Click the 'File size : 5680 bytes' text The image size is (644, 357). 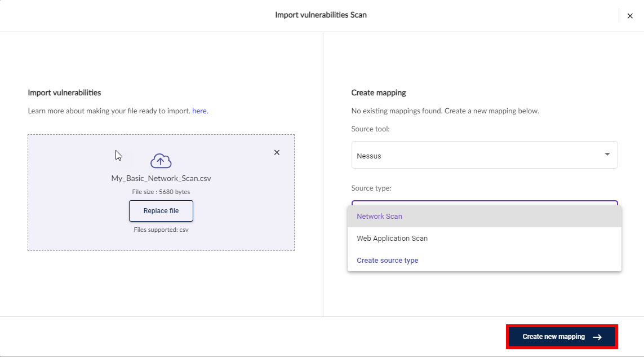click(x=161, y=192)
